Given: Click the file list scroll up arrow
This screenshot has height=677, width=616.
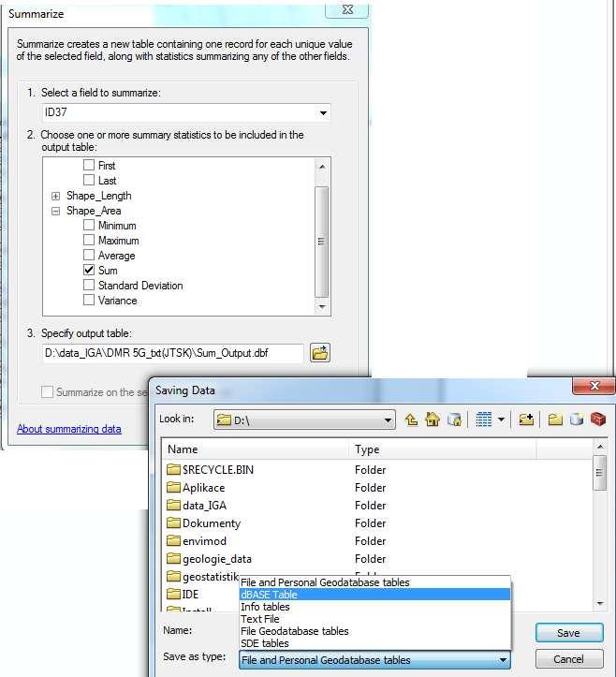Looking at the screenshot, I should click(x=600, y=447).
